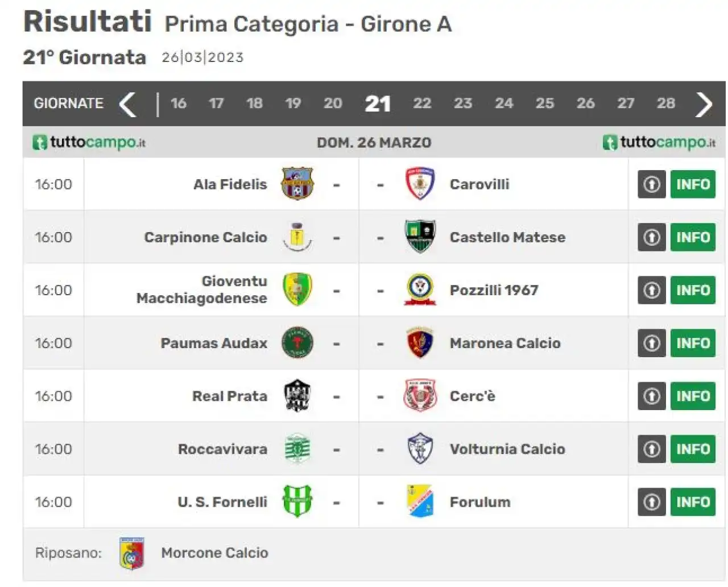Open the Forulum team logo
Image resolution: width=728 pixels, height=587 pixels.
[x=420, y=501]
